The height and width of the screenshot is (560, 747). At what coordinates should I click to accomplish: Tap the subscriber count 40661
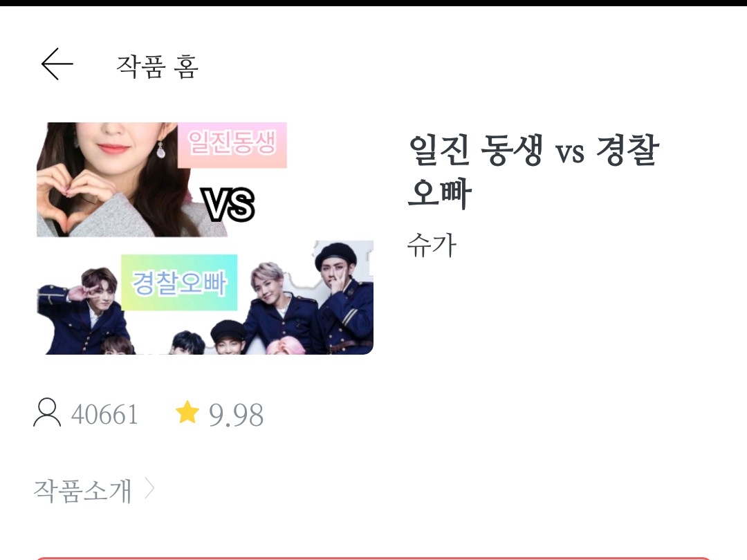coord(105,414)
